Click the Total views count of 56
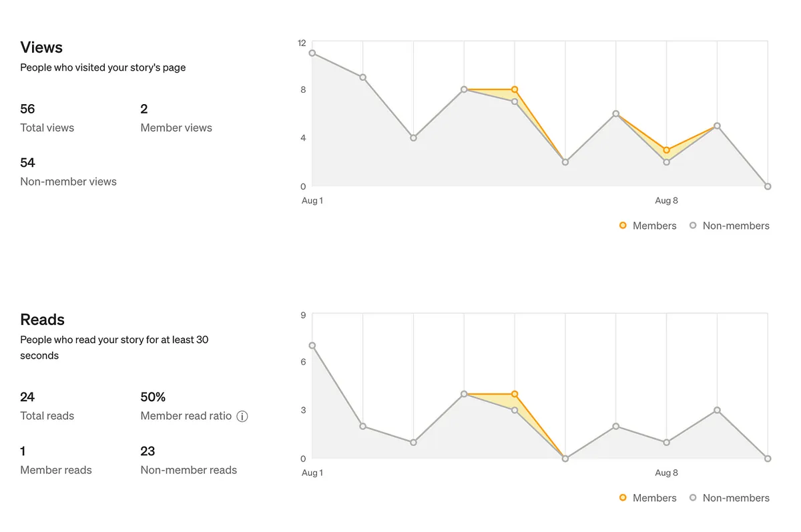801x532 pixels. pyautogui.click(x=27, y=109)
